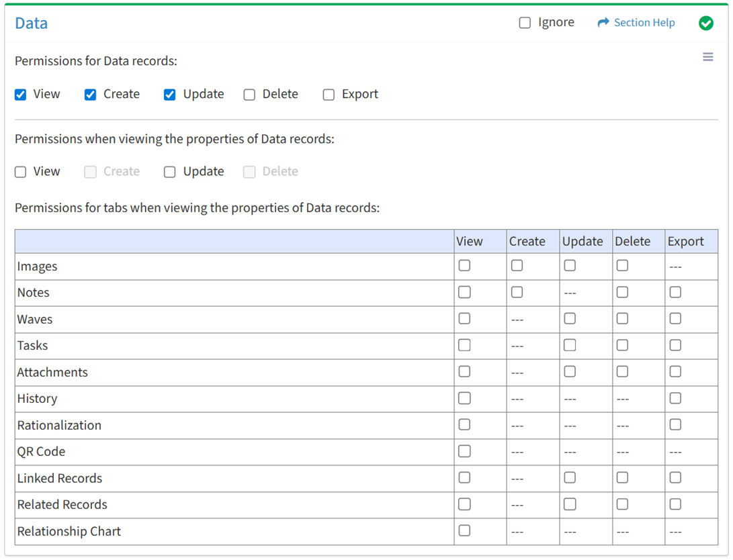Check Update for the Waves tab
Viewport: 733px width, 560px height.
pos(570,319)
